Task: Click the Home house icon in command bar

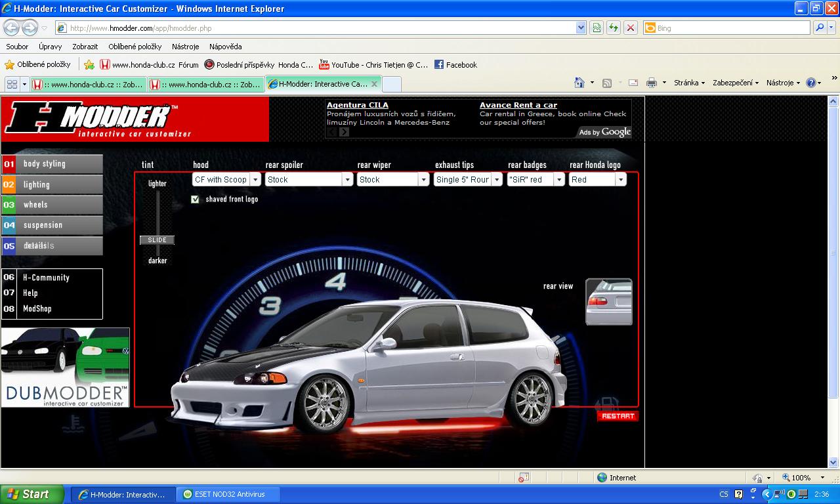Action: (x=579, y=83)
